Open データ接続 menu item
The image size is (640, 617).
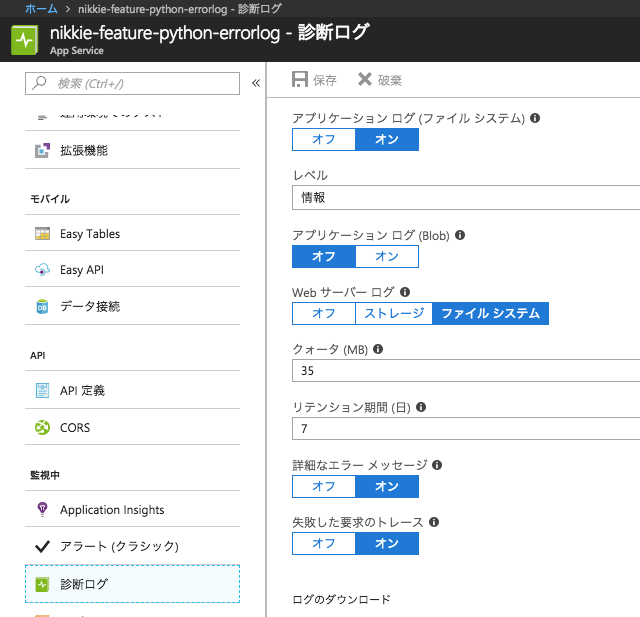[132, 306]
